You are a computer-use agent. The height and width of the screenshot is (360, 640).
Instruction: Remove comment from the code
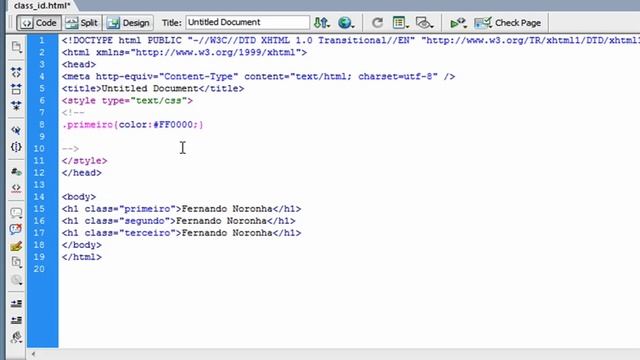[x=16, y=229]
